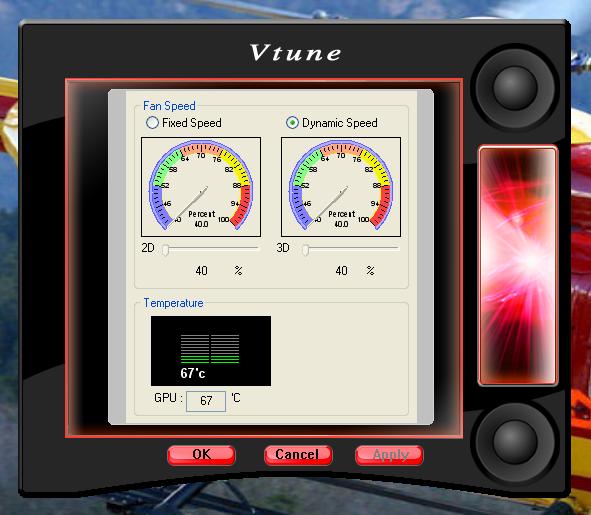Click the OK button
591x515 pixels.
pyautogui.click(x=201, y=455)
